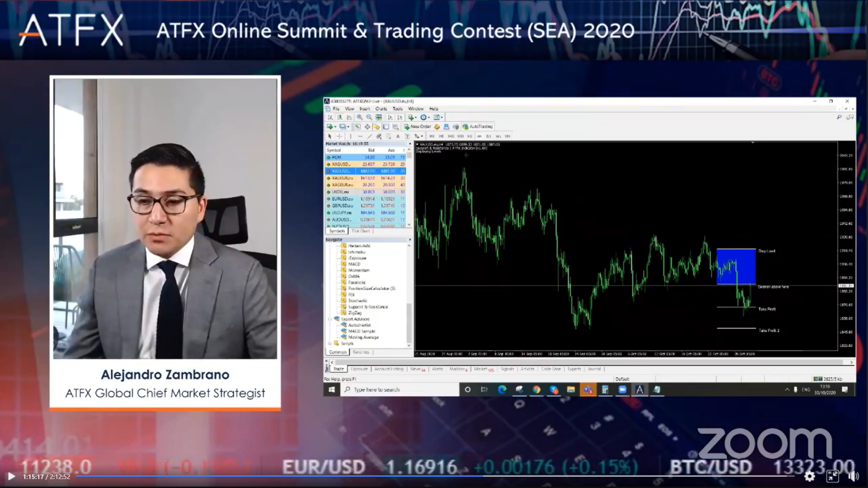Open the new chart dropdown with green plus
The image size is (868, 488).
(331, 126)
